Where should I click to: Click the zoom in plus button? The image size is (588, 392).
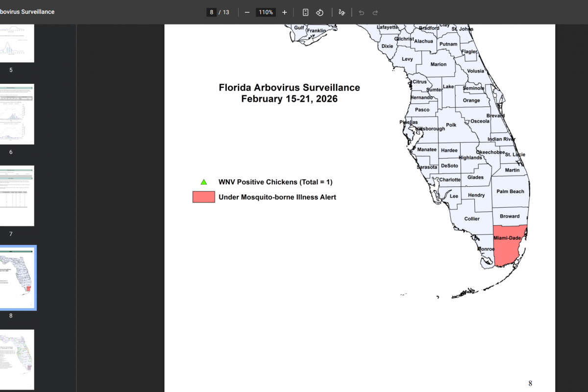(x=284, y=12)
